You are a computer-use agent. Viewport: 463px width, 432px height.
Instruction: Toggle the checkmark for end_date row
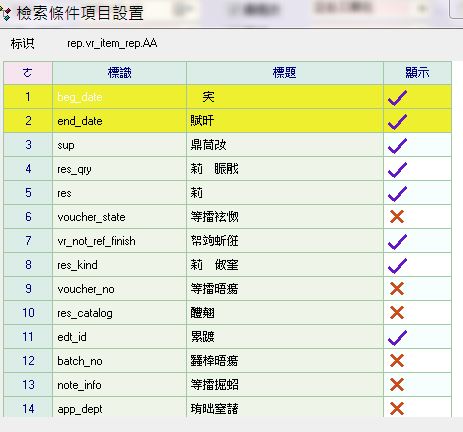point(397,122)
